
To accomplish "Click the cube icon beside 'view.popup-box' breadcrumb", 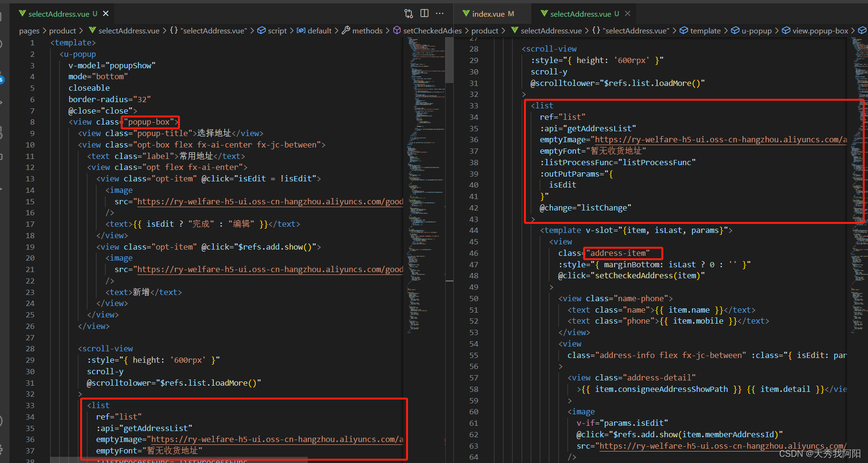I will point(786,31).
